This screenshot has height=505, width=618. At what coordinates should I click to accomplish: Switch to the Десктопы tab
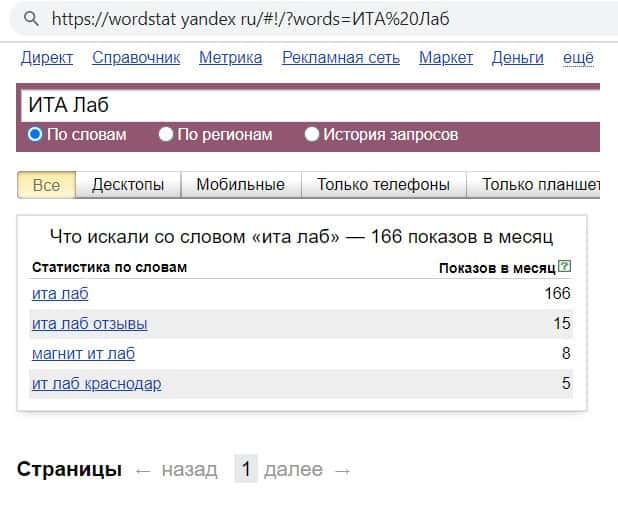[x=128, y=185]
